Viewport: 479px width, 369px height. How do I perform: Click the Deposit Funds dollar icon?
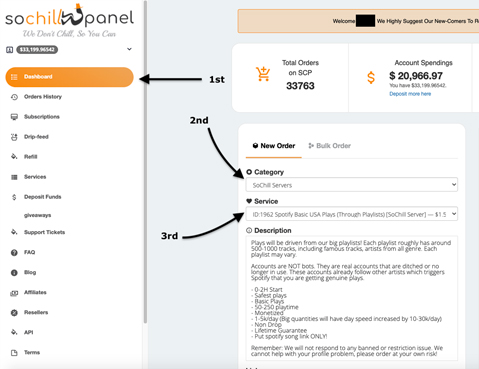[x=14, y=197]
